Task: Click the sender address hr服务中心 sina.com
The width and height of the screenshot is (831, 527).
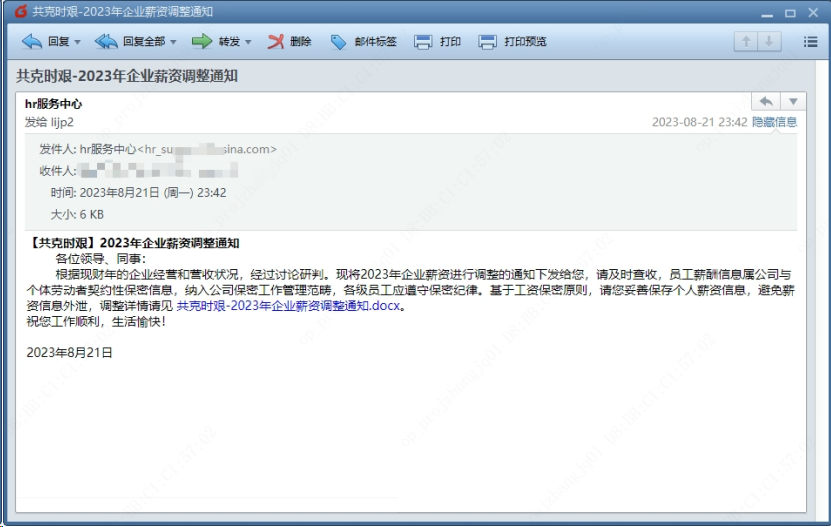Action: pos(178,149)
